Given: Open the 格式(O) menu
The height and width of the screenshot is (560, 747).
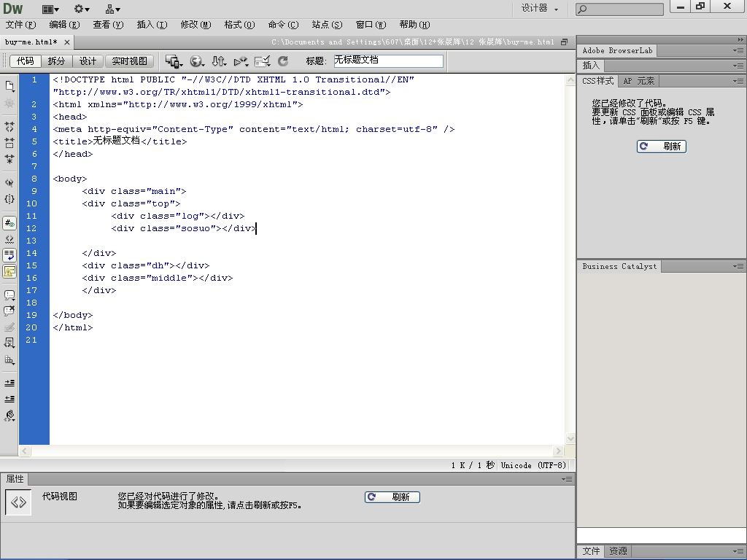Looking at the screenshot, I should pos(239,25).
